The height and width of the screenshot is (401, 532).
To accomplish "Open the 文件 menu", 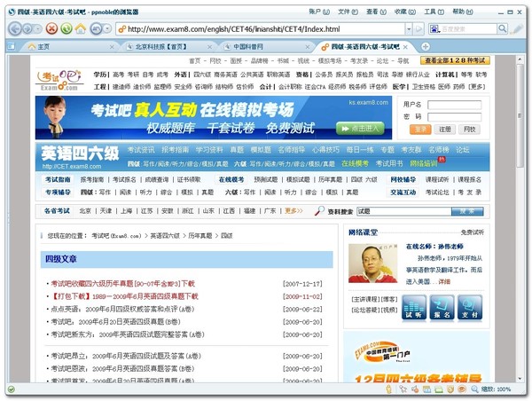I will click(348, 12).
